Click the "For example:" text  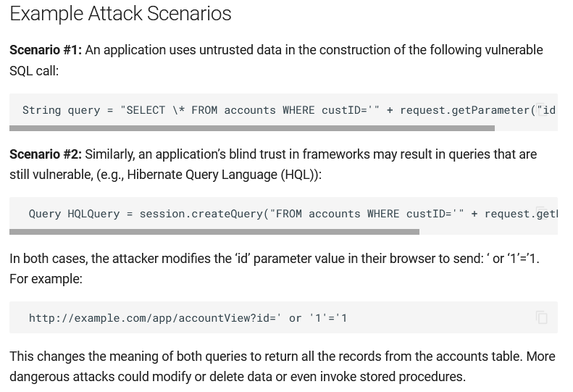point(46,279)
